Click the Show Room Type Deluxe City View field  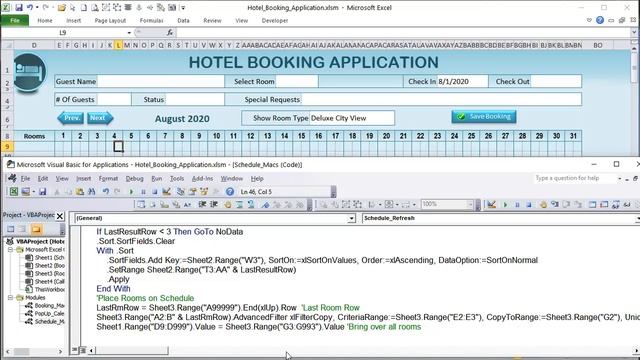pos(352,118)
